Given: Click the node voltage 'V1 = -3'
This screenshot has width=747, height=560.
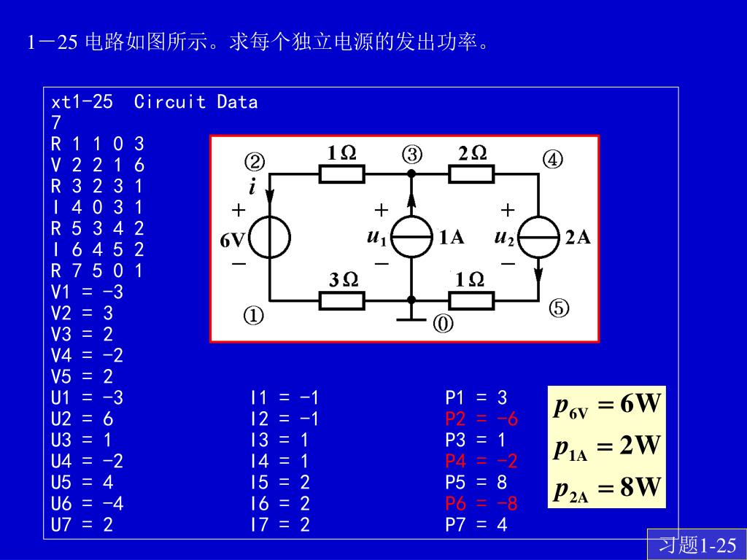Looking at the screenshot, I should pyautogui.click(x=88, y=292).
